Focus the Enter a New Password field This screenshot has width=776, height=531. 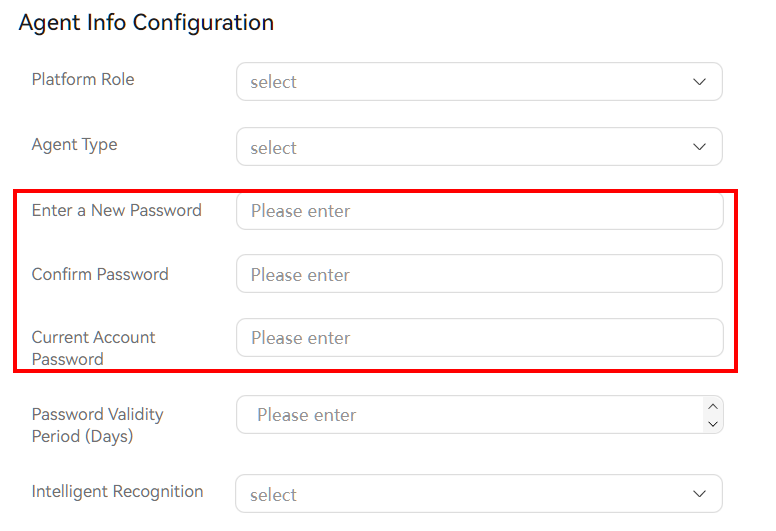(478, 211)
